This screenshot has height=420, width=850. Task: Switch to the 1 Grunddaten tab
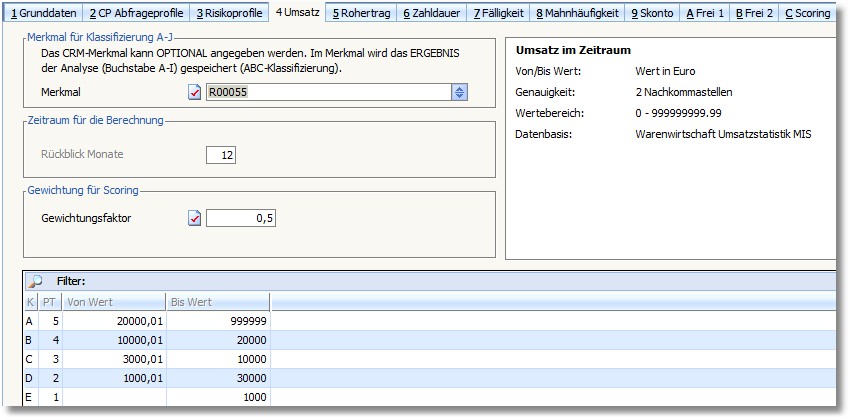point(41,13)
